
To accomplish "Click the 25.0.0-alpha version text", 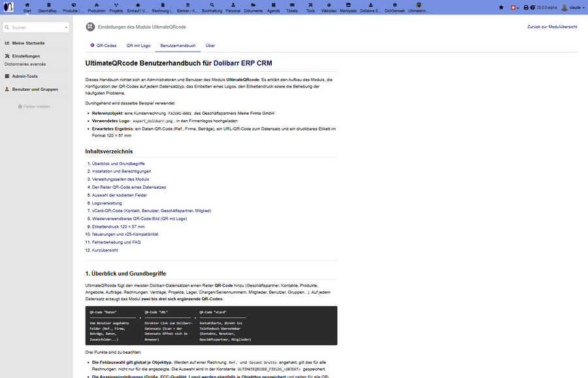I will click(547, 7).
